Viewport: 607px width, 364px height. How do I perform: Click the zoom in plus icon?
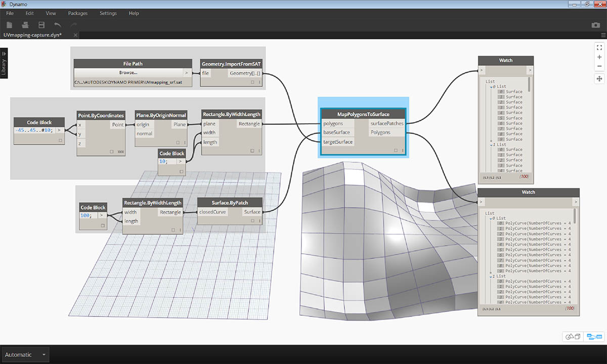599,57
